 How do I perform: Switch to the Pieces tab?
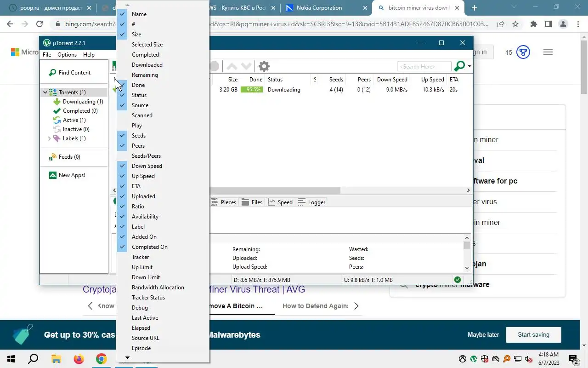tap(224, 202)
